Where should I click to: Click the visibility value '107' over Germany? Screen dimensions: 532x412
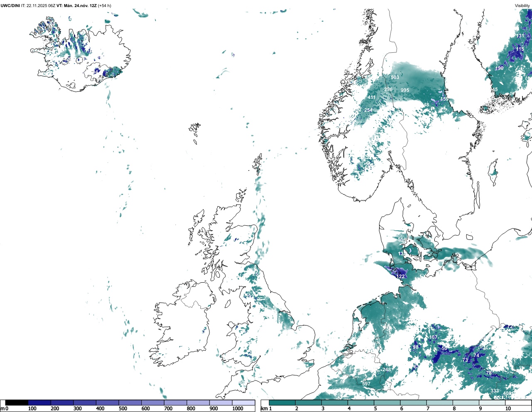pyautogui.click(x=433, y=337)
